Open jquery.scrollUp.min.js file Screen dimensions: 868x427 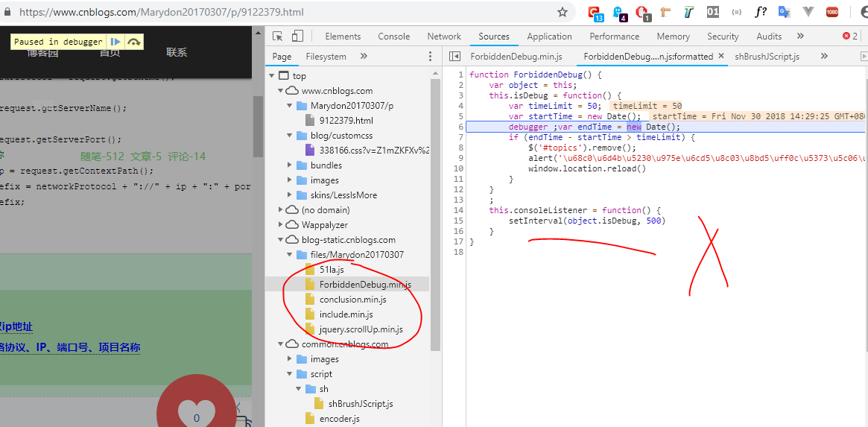coord(361,329)
